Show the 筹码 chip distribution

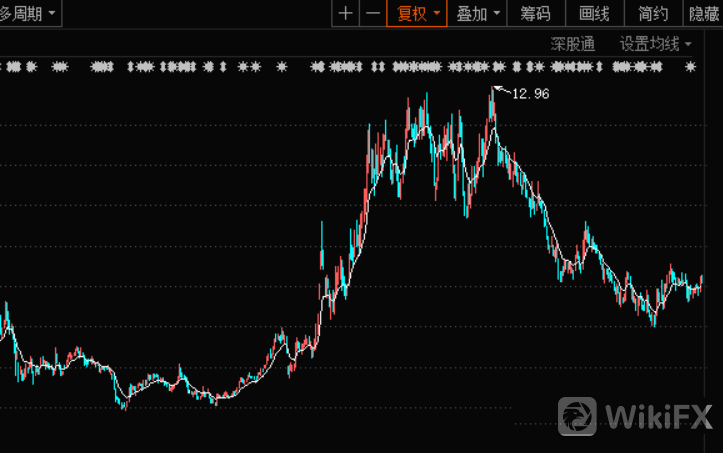point(536,13)
